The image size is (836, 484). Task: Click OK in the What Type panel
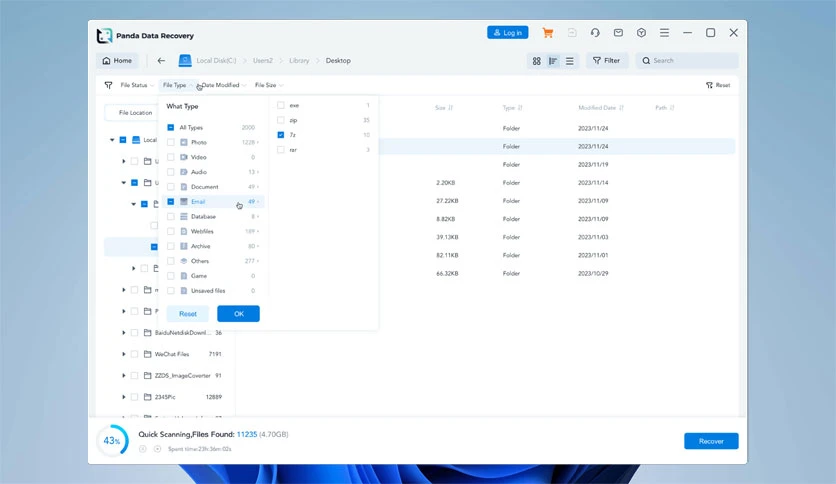238,313
